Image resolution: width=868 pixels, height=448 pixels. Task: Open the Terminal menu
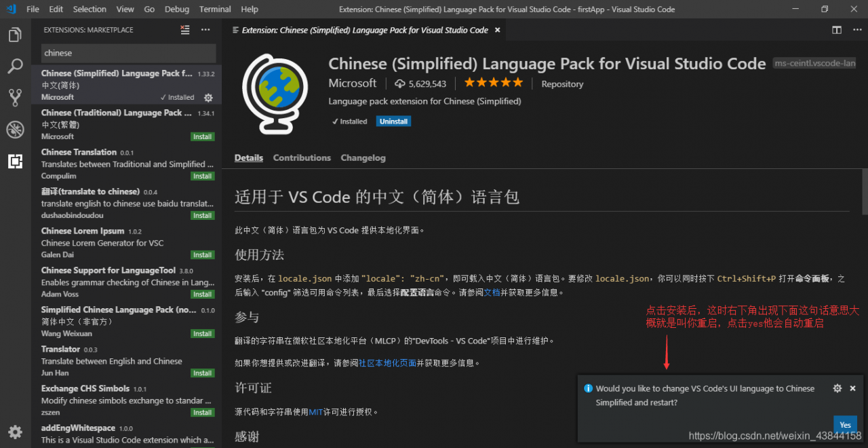215,9
